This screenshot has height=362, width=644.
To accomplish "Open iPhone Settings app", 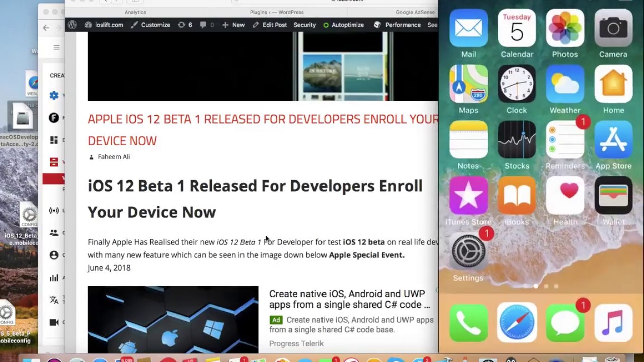I will tap(468, 251).
